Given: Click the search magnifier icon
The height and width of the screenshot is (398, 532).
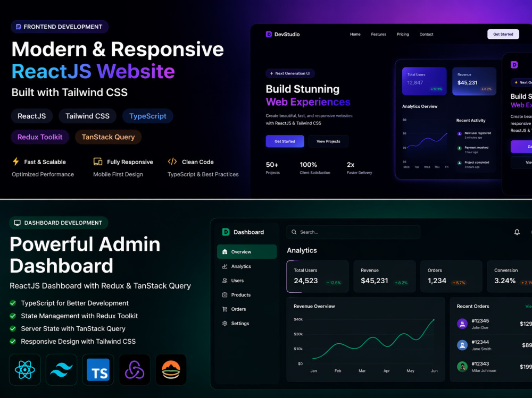Looking at the screenshot, I should 294,232.
